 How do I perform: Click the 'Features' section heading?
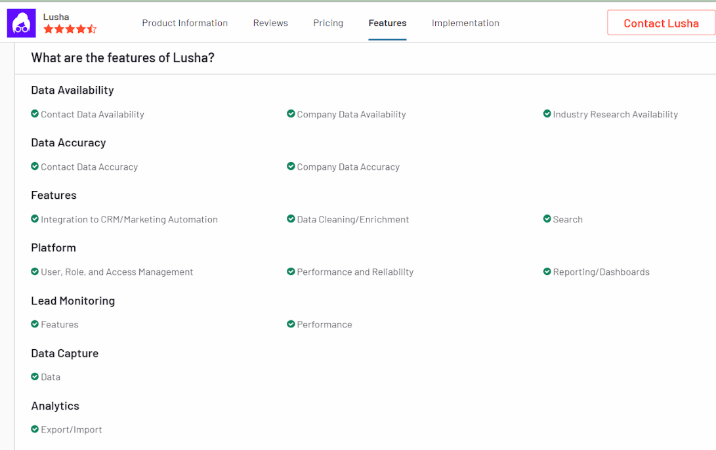click(x=53, y=195)
